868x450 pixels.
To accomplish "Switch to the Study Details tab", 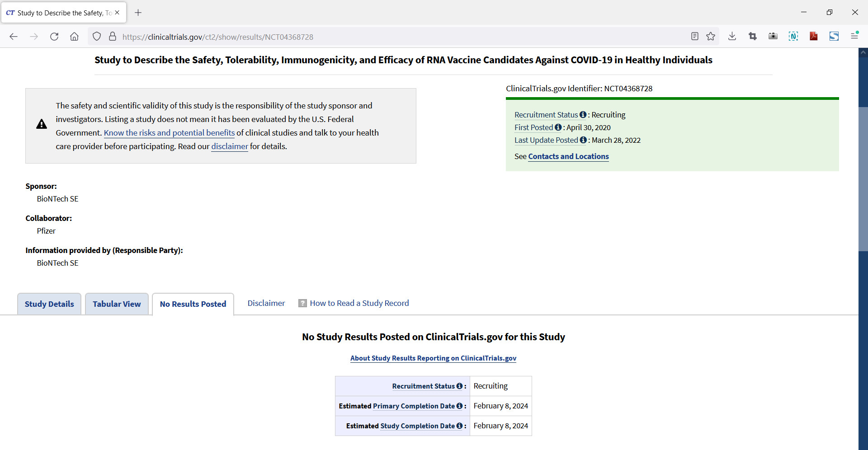I will click(49, 304).
